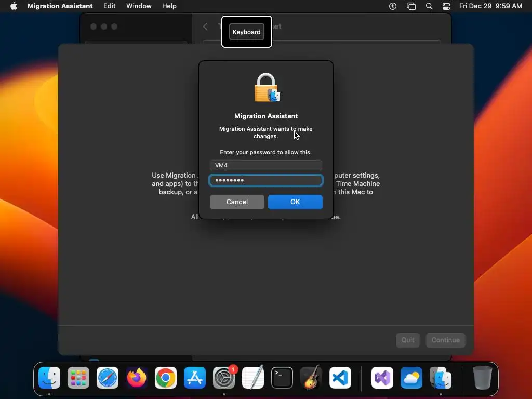This screenshot has height=399, width=532.
Task: Click the dimmed Continue button
Action: click(x=445, y=340)
